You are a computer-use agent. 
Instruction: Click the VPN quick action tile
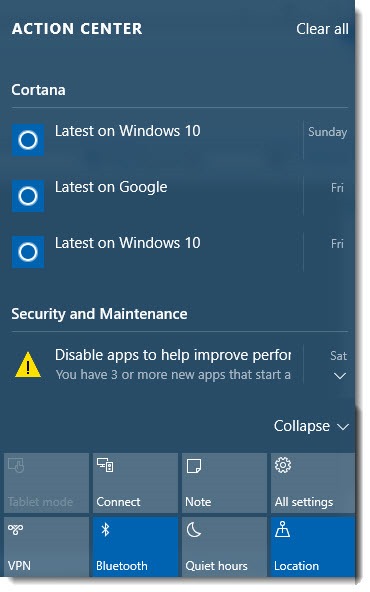click(46, 547)
